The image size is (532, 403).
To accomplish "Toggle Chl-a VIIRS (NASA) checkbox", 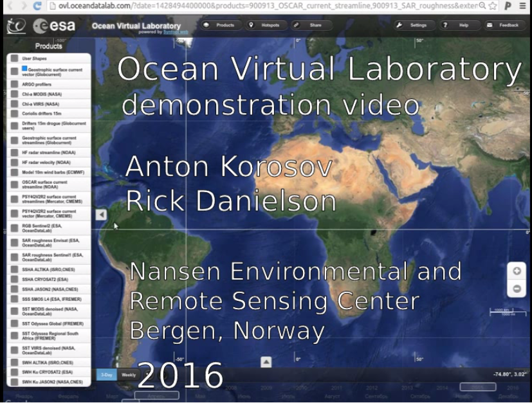I will (14, 103).
